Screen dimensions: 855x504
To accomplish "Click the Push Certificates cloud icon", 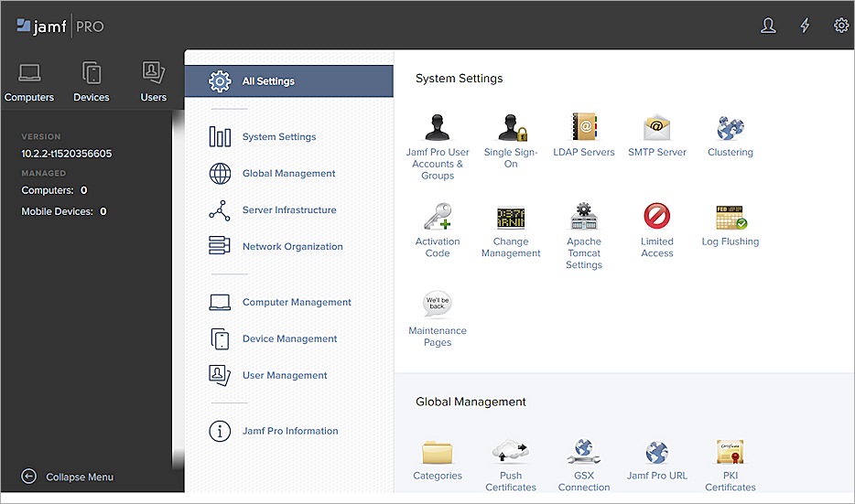I will coord(511,452).
